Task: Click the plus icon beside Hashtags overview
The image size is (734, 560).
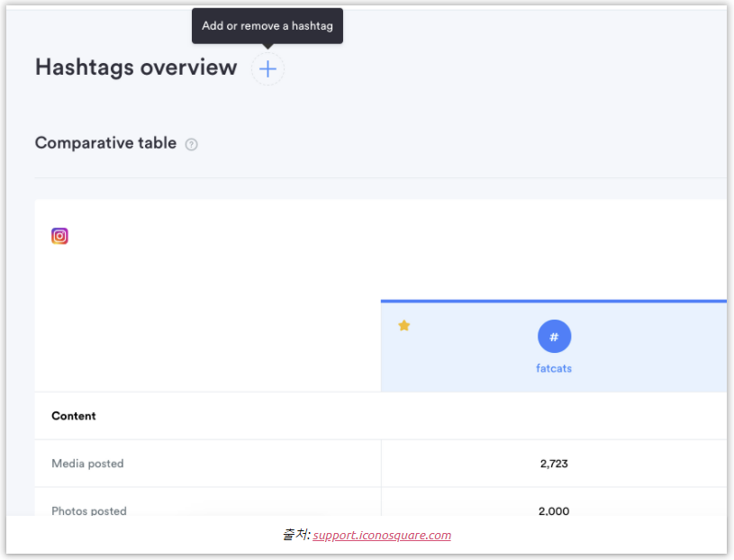Action: [267, 69]
